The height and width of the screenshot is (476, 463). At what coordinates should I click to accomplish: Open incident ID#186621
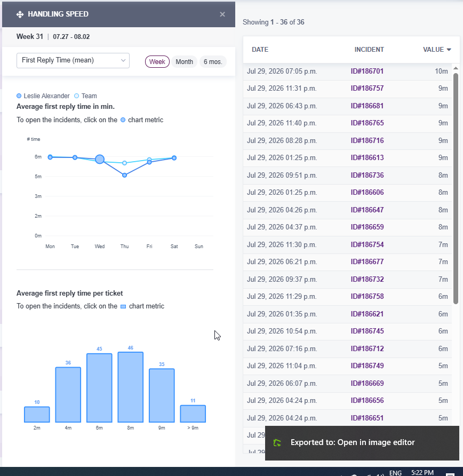pos(367,314)
